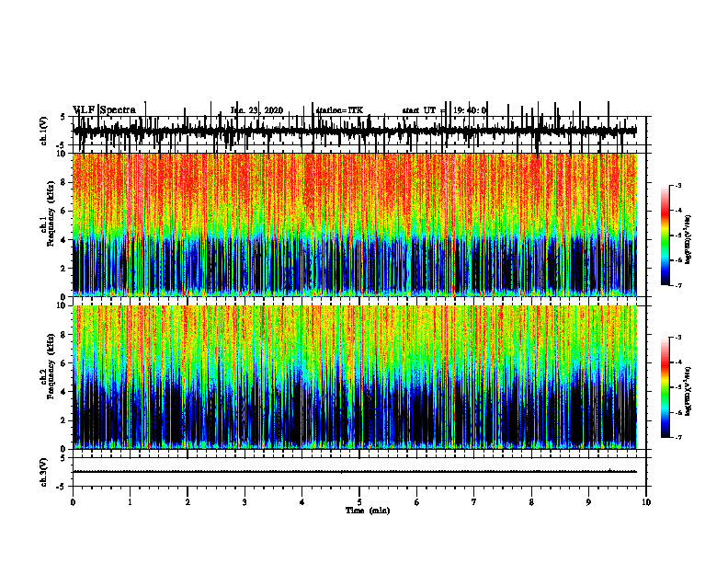Click time axis tick label "2"
This screenshot has height=563, width=728.
tap(188, 502)
